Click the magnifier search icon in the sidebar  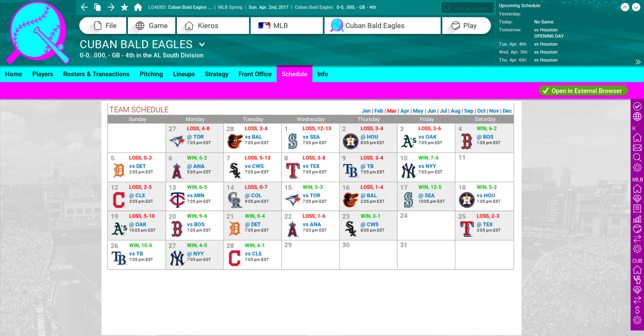[x=637, y=157]
